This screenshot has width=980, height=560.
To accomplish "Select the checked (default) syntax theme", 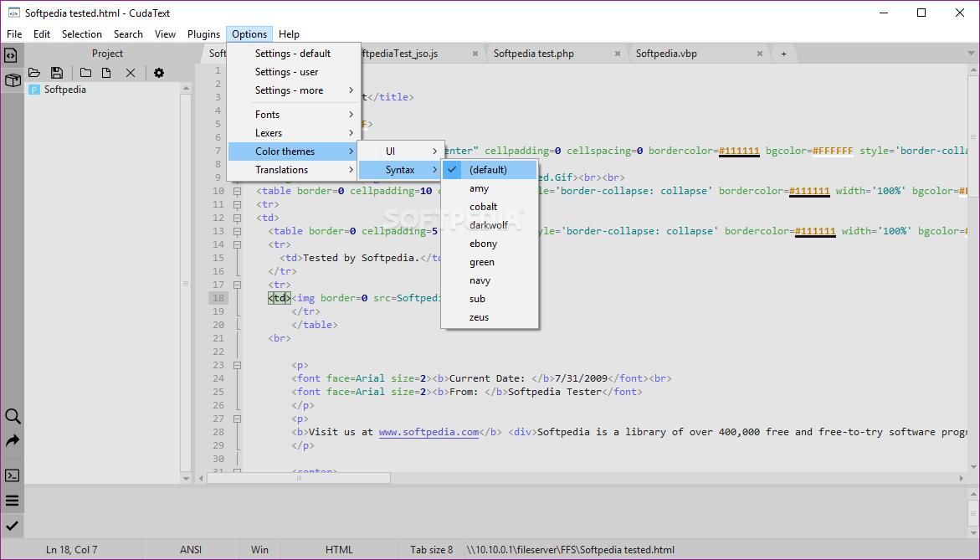I will (x=488, y=170).
